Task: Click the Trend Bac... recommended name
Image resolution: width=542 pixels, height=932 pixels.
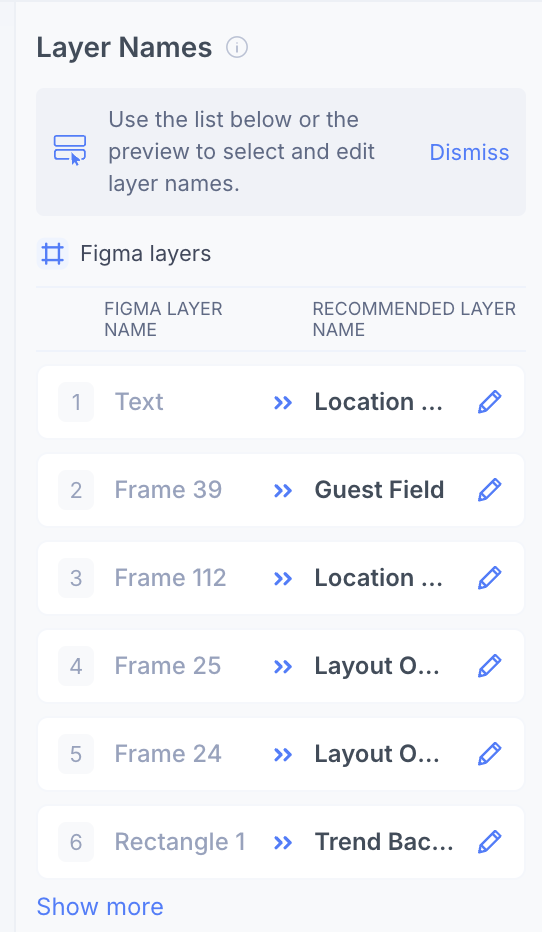Action: pyautogui.click(x=384, y=842)
